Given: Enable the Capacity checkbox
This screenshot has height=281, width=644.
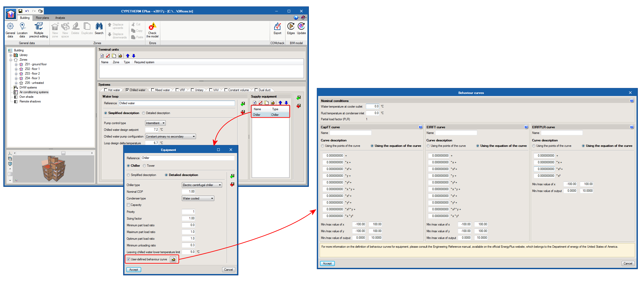Looking at the screenshot, I should 128,205.
